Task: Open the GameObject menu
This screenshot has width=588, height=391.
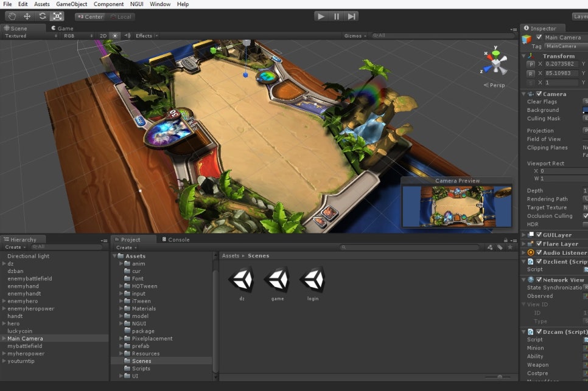Action: tap(72, 4)
